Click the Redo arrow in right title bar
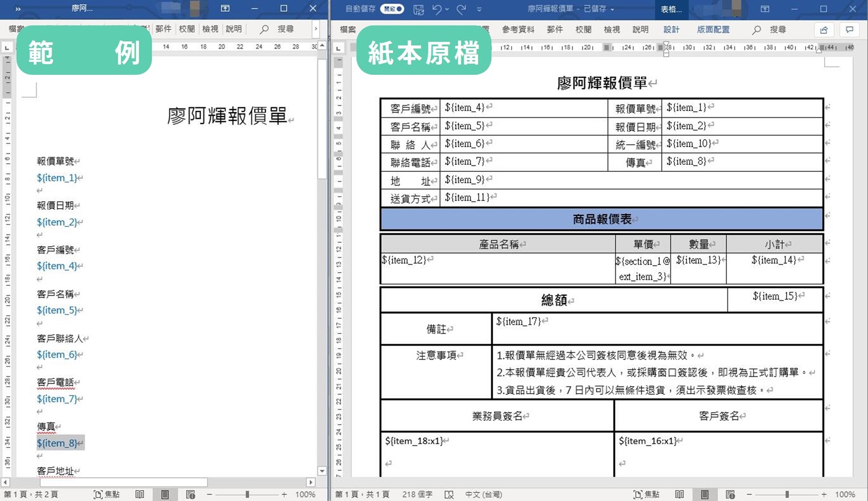This screenshot has width=868, height=501. coord(461,9)
